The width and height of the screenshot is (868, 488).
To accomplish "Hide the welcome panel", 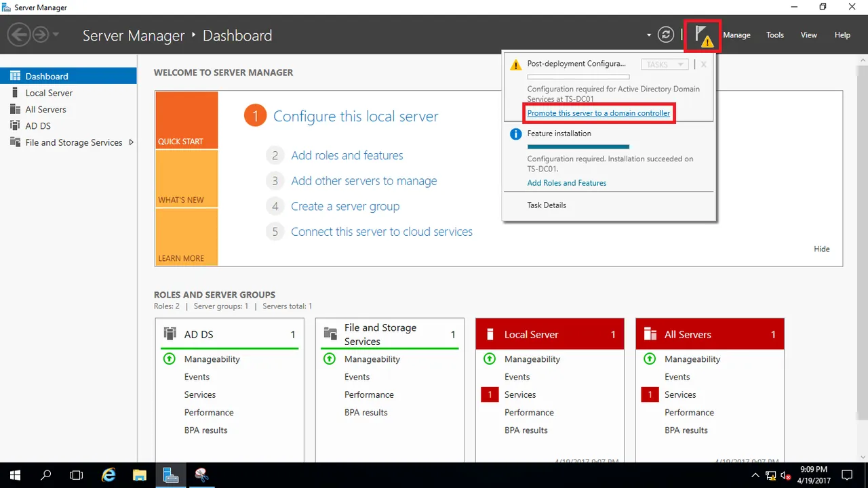I will pyautogui.click(x=822, y=249).
